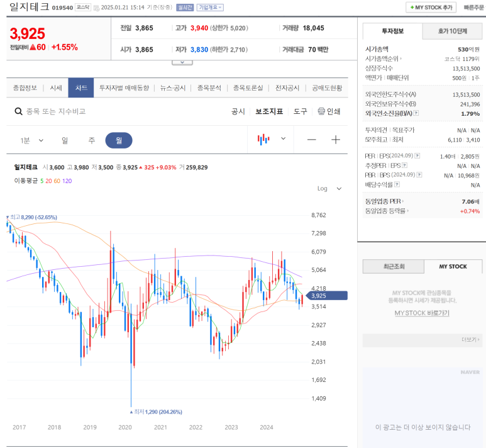This screenshot has width=486, height=448.
Task: Click the 2020 year axis label
Action: 125,427
